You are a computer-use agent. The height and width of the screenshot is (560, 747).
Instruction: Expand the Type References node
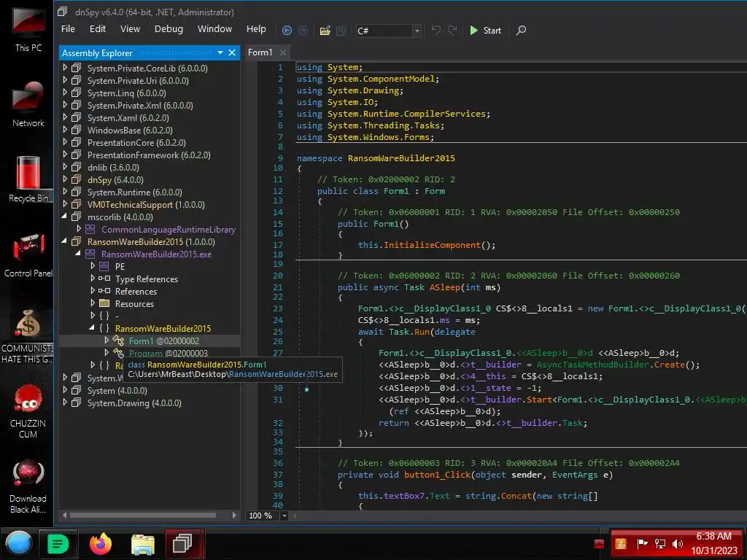pyautogui.click(x=93, y=279)
